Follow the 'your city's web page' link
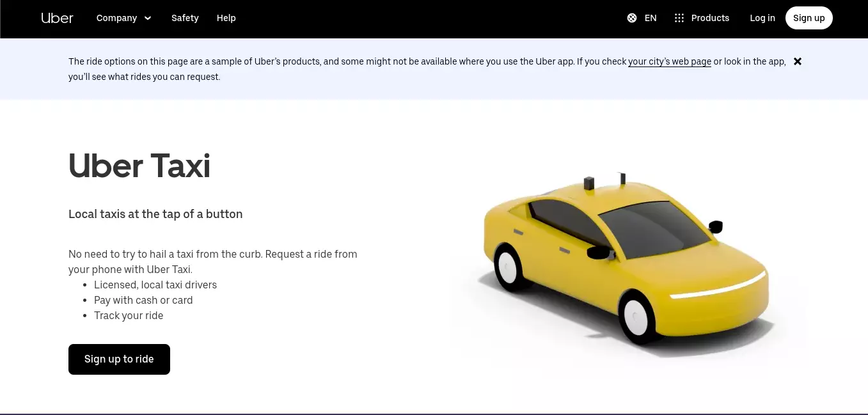868x415 pixels. [670, 61]
